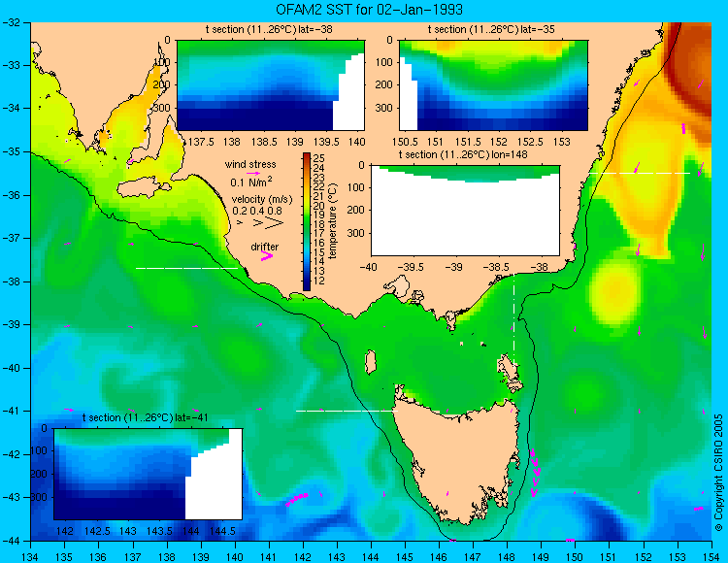Click the magenta drifter track east of Tasmania
This screenshot has height=563, width=728.
[535, 472]
